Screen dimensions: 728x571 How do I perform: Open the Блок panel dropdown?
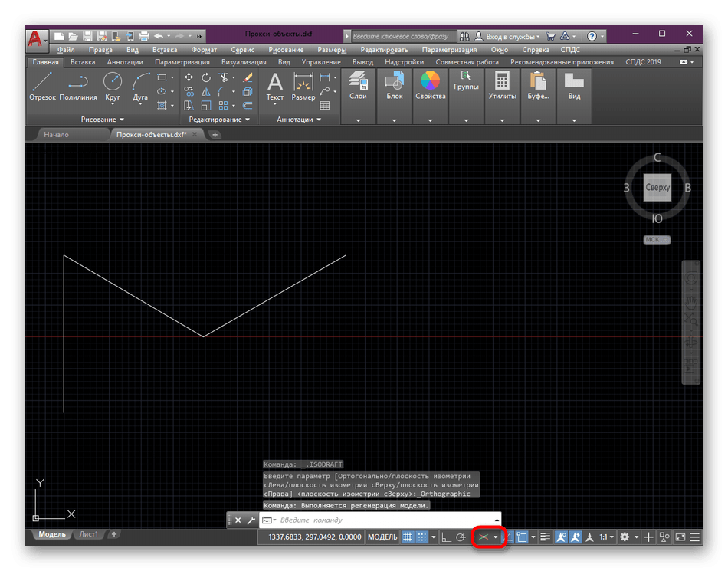click(x=394, y=120)
